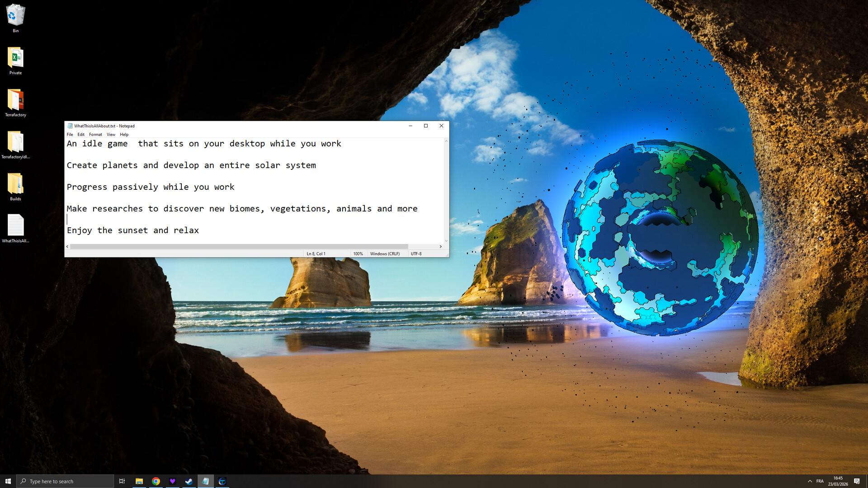Open the Notepad Help menu

pos(124,135)
